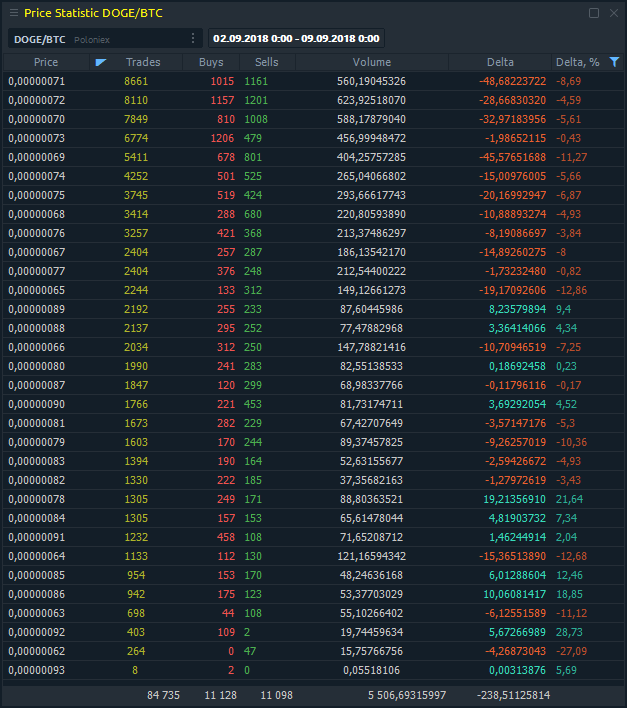Sort by the Price column header
Image resolution: width=627 pixels, height=708 pixels.
click(46, 62)
